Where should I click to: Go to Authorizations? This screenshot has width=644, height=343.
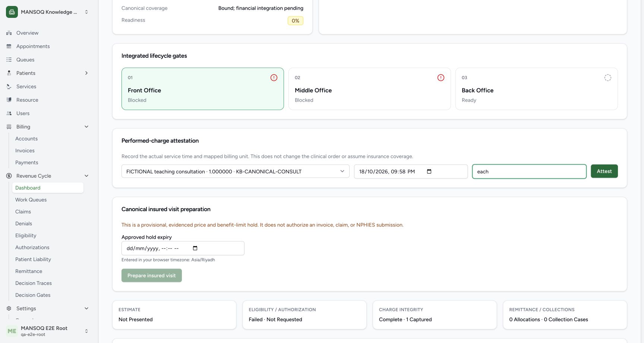pyautogui.click(x=32, y=247)
